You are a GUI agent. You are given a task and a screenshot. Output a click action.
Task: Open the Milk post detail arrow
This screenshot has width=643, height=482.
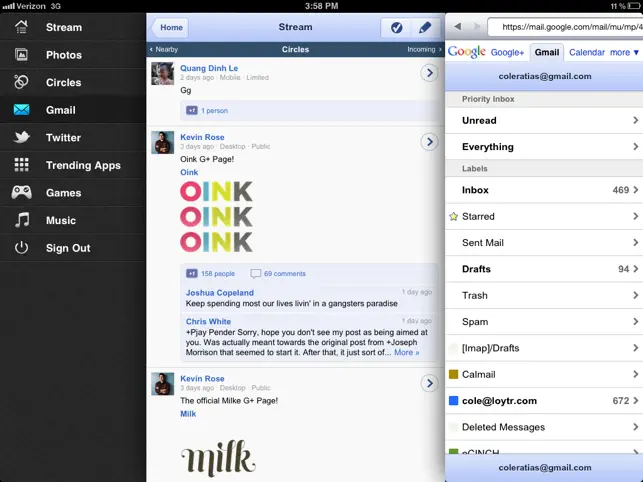tap(429, 383)
